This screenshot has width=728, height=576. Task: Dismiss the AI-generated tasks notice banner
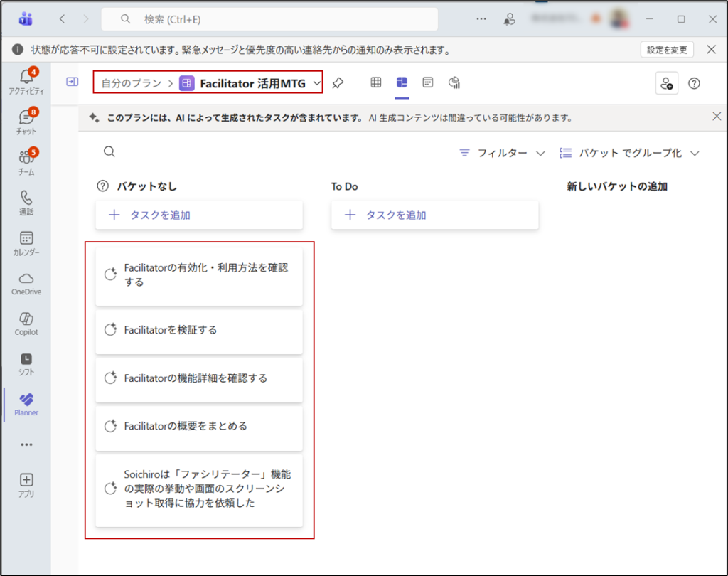[716, 117]
